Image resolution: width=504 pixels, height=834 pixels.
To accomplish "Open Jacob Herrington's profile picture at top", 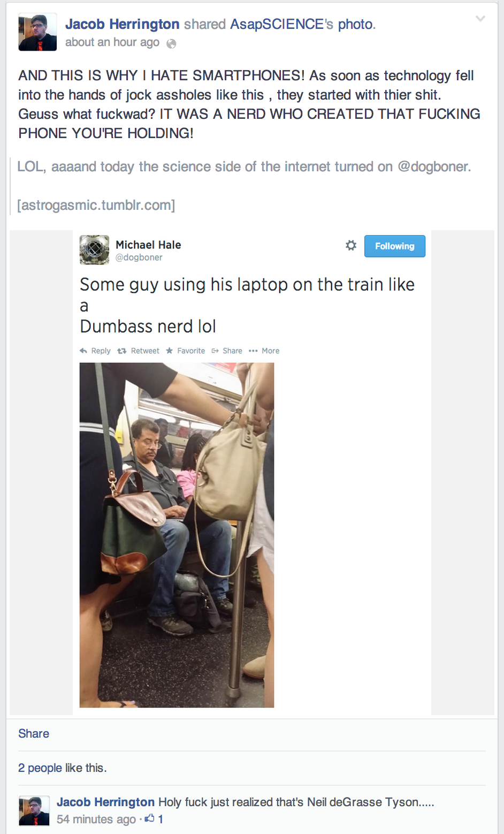I will point(37,32).
